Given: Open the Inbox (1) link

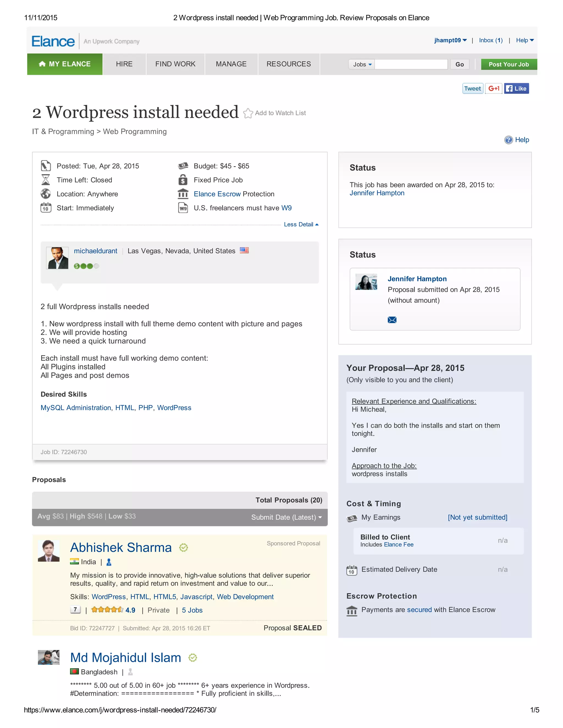Looking at the screenshot, I should (x=491, y=40).
